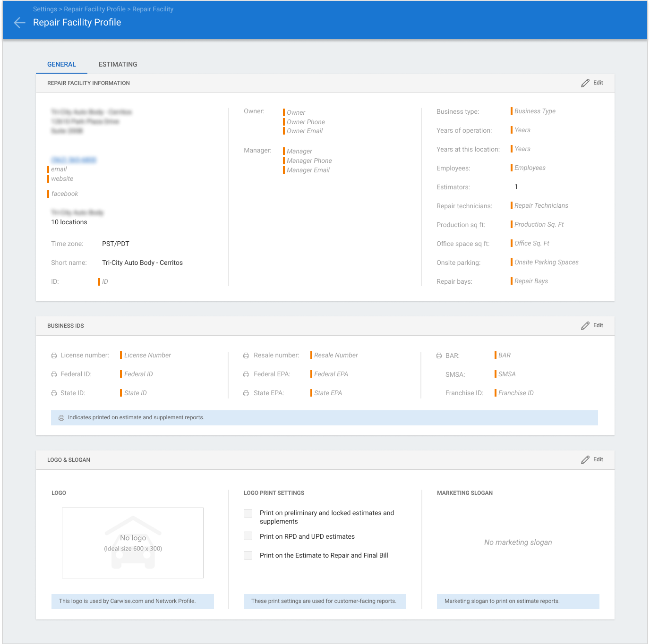Toggle Print on Estimate to Repair and Final Bill
The width and height of the screenshot is (650, 644).
[248, 555]
